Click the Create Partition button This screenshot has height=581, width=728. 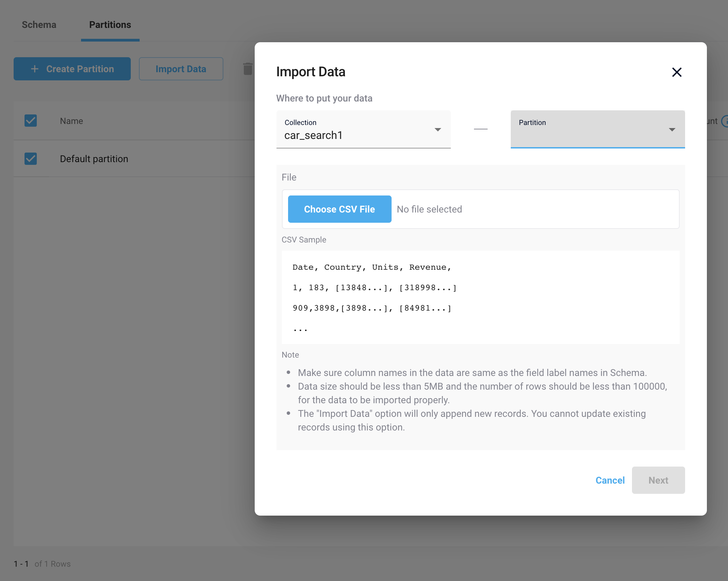80,69
